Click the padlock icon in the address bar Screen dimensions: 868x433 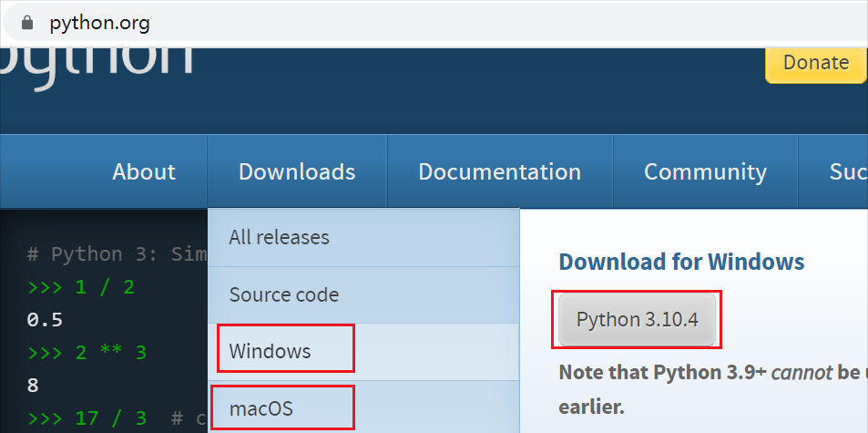(x=27, y=23)
